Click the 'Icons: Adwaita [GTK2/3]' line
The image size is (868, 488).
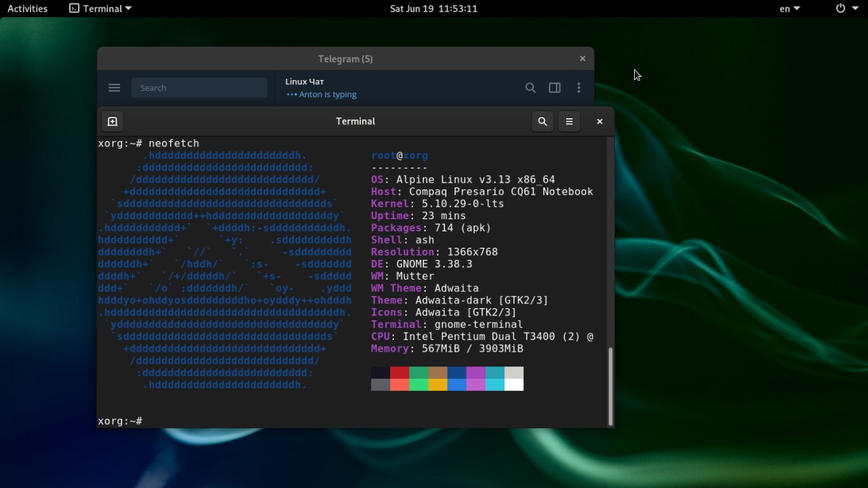444,313
